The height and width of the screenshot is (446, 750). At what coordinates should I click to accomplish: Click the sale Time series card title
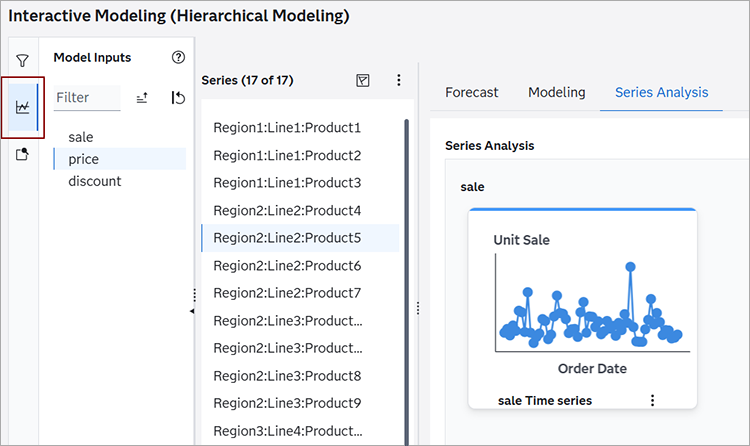coord(545,401)
